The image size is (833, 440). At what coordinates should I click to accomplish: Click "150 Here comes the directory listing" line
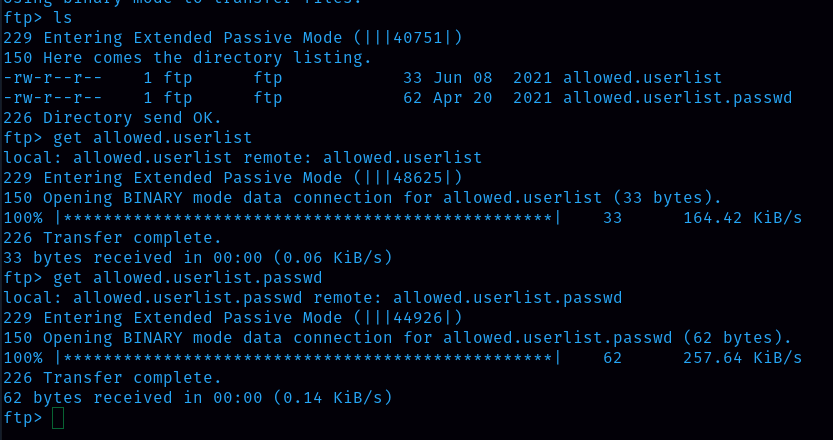click(x=186, y=58)
